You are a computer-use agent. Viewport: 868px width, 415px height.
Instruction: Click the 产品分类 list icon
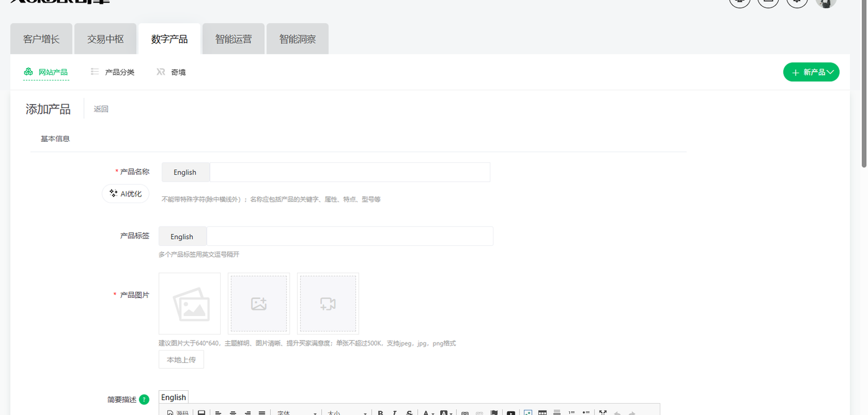(95, 72)
